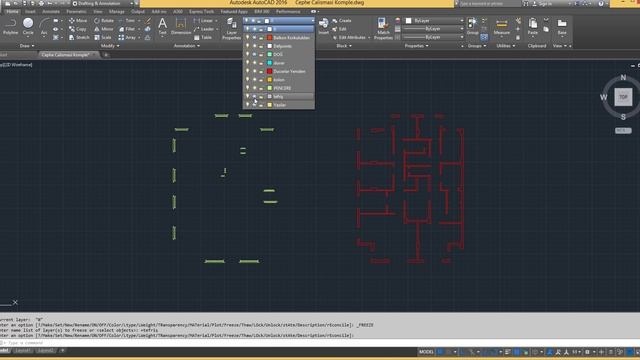The image size is (640, 360).
Task: Click the Group tool
Action: 472,26
